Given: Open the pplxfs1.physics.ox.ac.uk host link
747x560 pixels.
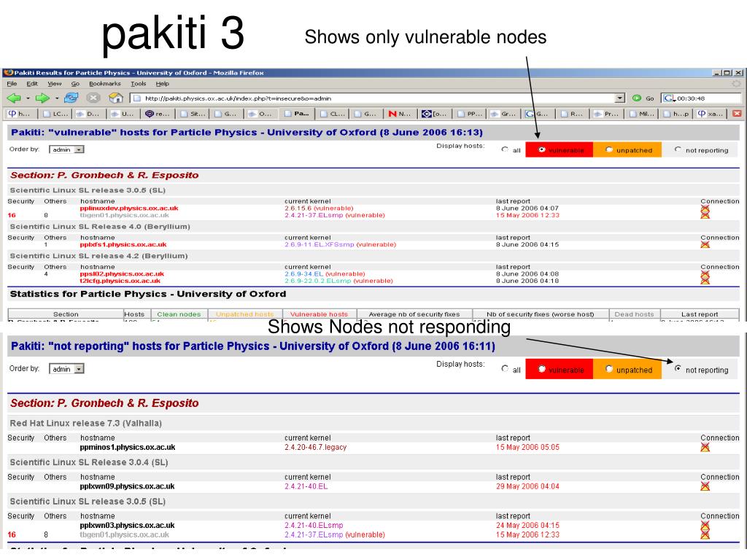Looking at the screenshot, I should click(123, 244).
